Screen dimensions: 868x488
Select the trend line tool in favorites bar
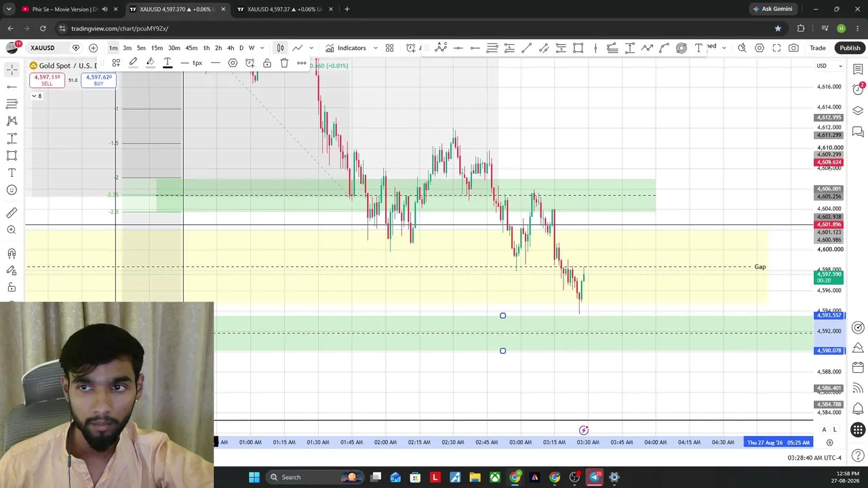pyautogui.click(x=526, y=48)
